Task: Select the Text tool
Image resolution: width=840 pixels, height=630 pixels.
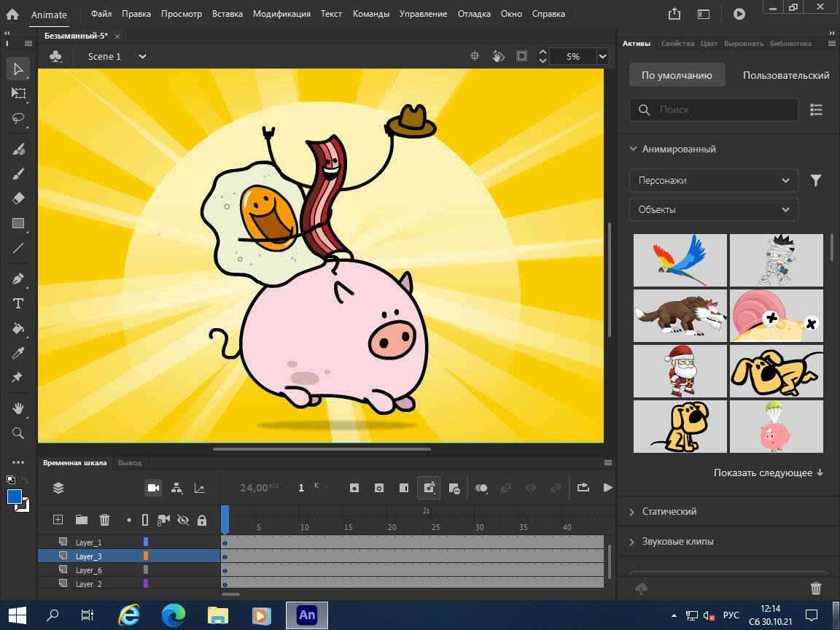Action: tap(18, 303)
